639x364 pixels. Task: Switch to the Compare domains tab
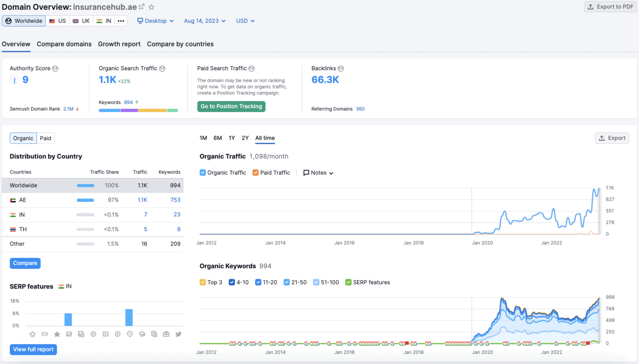click(64, 44)
